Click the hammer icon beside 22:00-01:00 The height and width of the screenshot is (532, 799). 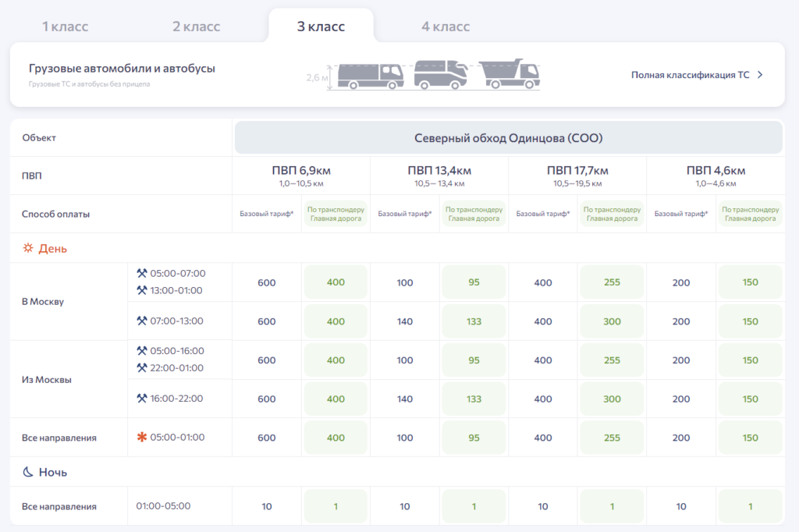[142, 368]
